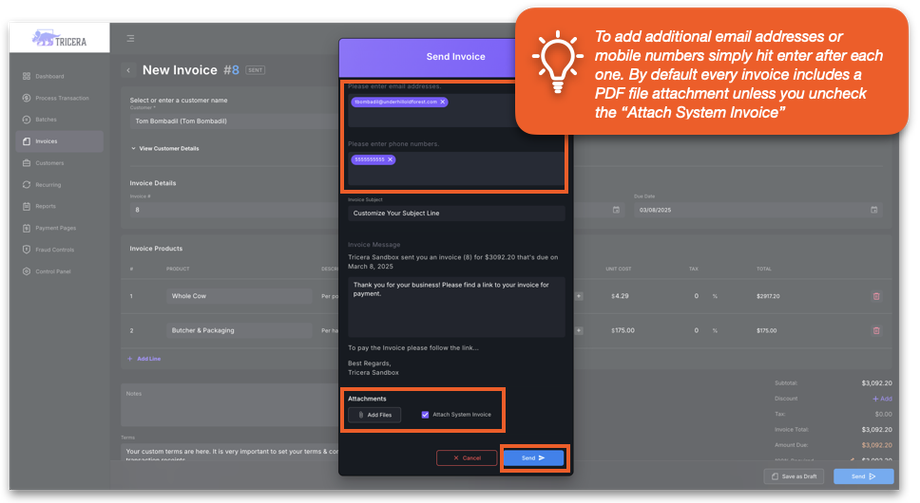Increase quantity on Butcher & Packaging row
The width and height of the screenshot is (920, 503).
(x=579, y=331)
